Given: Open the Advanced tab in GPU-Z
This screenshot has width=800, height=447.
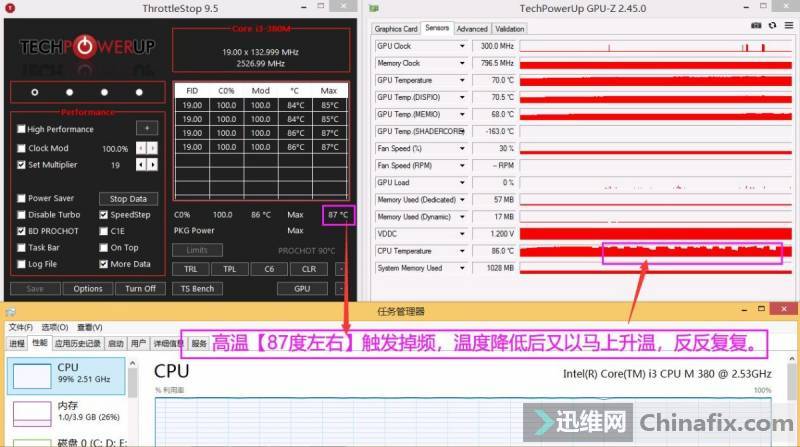Looking at the screenshot, I should pyautogui.click(x=472, y=29).
